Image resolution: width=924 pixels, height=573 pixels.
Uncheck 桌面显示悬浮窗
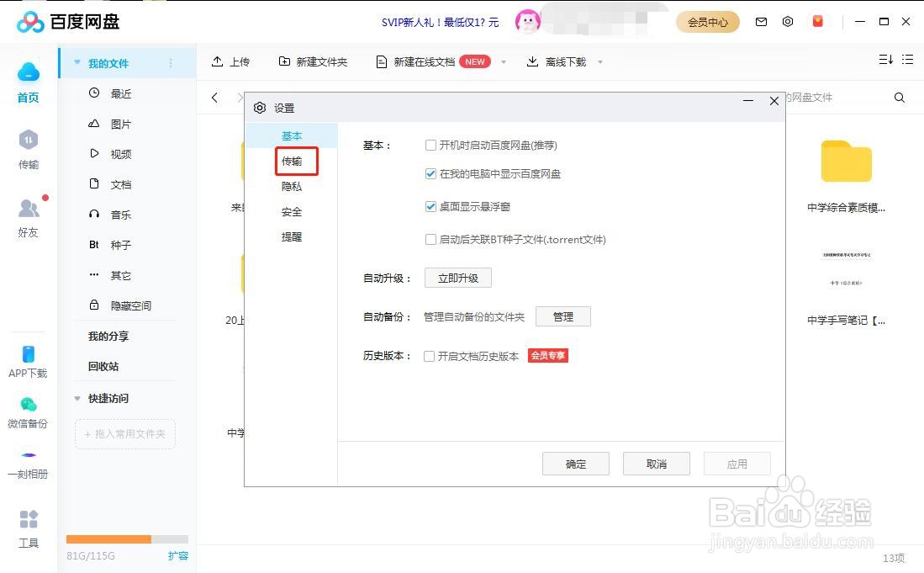[x=430, y=206]
